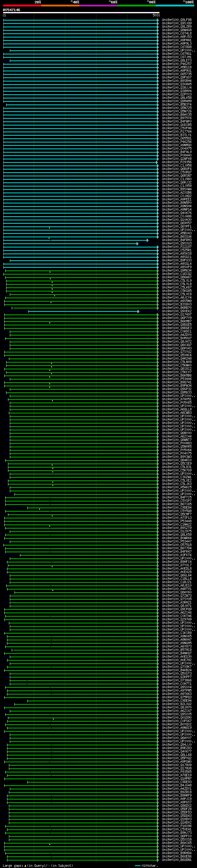The height and width of the screenshot is (868, 197).
Task: Select UniRef100_Q38HV4 hit name
Action: pos(176,91)
